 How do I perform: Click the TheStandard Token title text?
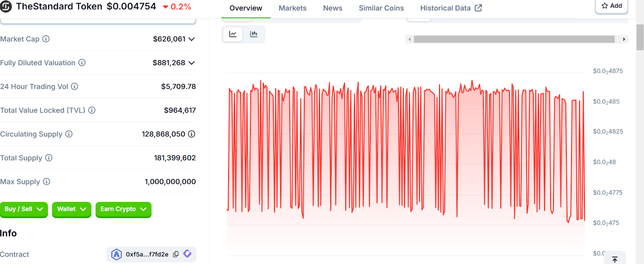[x=59, y=6]
